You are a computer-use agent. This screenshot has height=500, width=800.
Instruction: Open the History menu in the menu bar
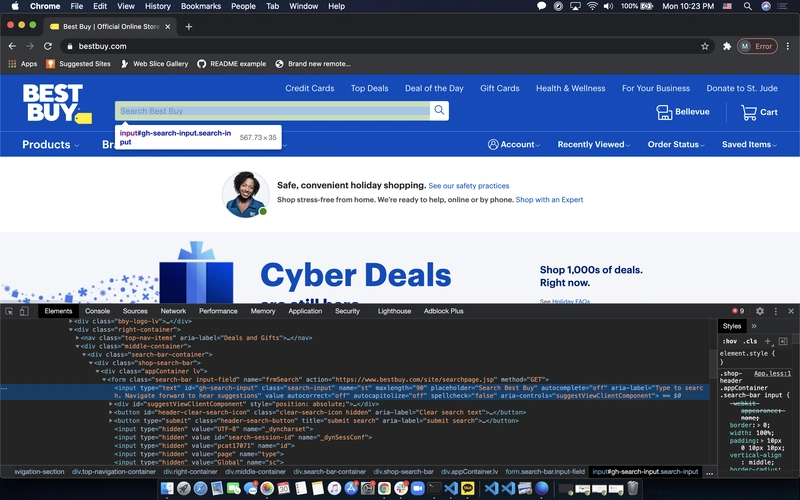click(158, 6)
